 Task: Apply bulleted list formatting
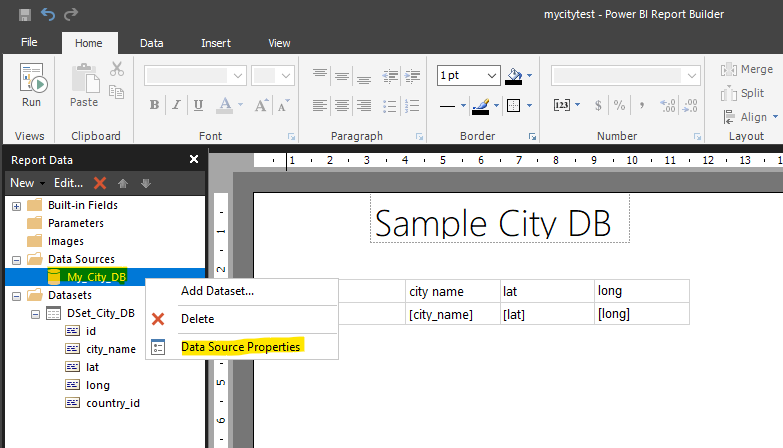click(390, 105)
